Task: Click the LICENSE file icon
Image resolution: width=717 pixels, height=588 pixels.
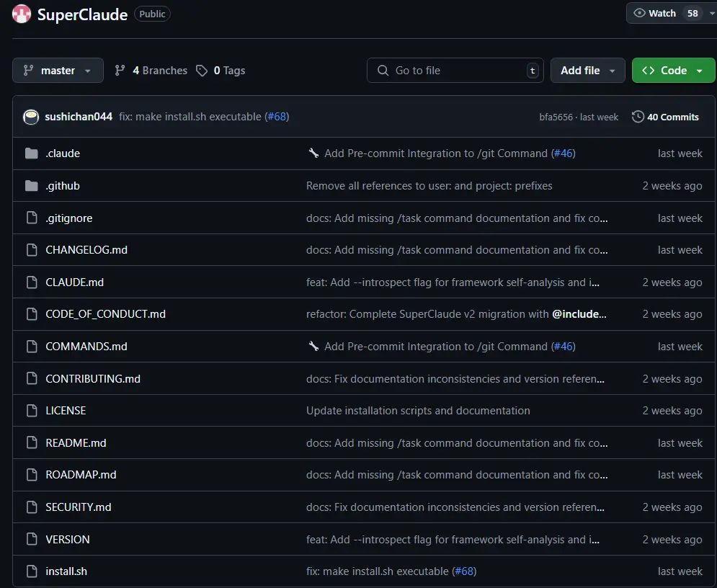Action: coord(31,411)
